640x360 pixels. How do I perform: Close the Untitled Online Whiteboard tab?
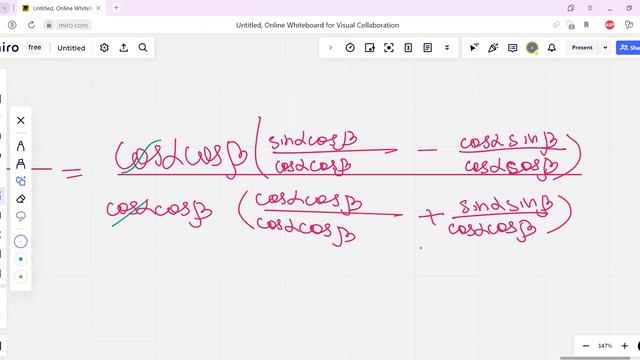coord(98,8)
